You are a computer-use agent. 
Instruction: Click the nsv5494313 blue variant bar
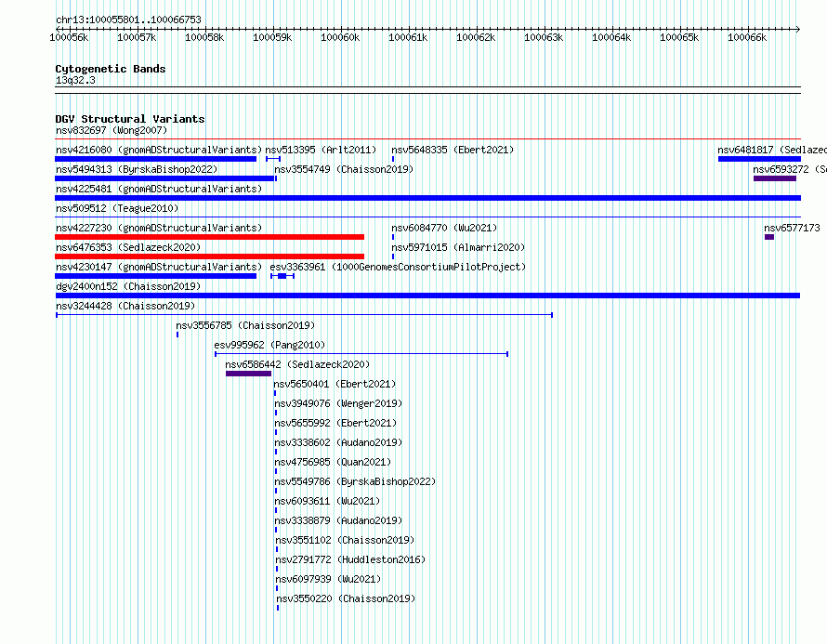click(165, 178)
